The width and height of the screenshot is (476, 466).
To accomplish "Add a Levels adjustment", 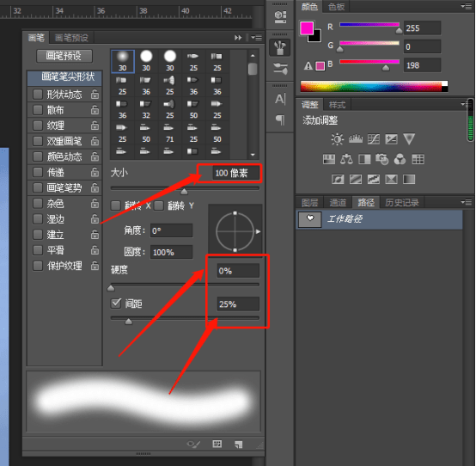I will (x=356, y=139).
